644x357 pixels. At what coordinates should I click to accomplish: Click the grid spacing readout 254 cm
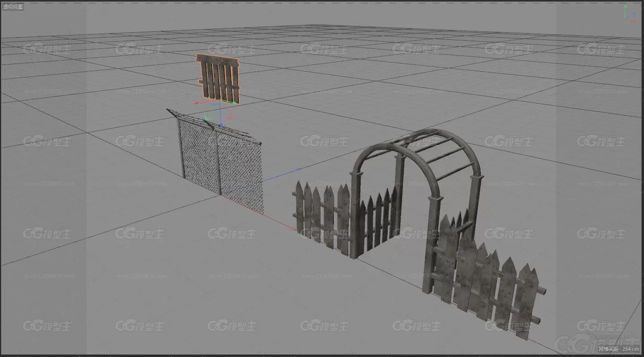(619, 348)
